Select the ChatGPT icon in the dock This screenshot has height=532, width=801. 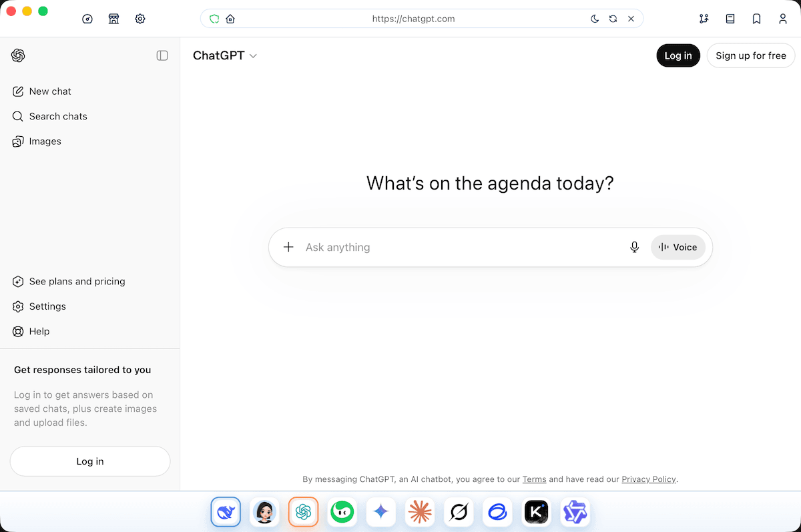(x=304, y=512)
